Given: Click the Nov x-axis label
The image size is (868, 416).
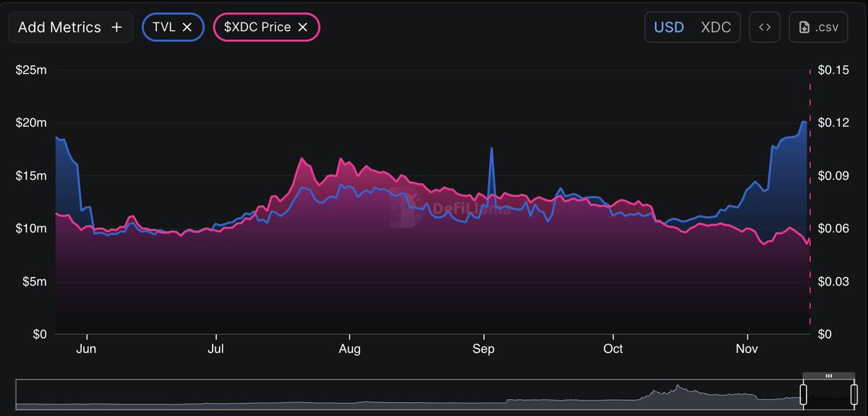Looking at the screenshot, I should tap(746, 349).
